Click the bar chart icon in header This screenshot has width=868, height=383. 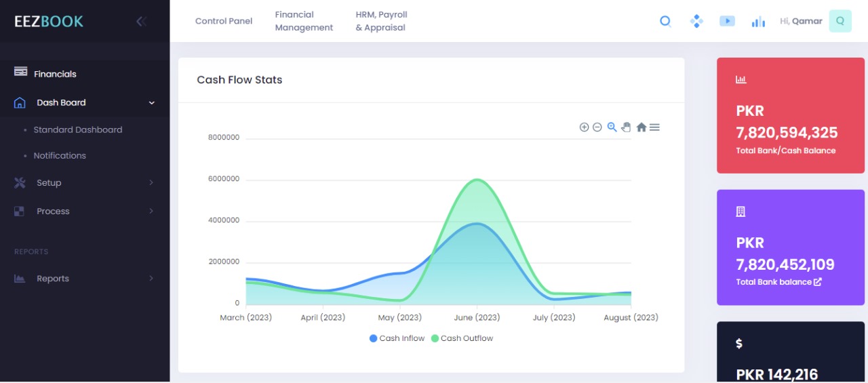tap(758, 22)
